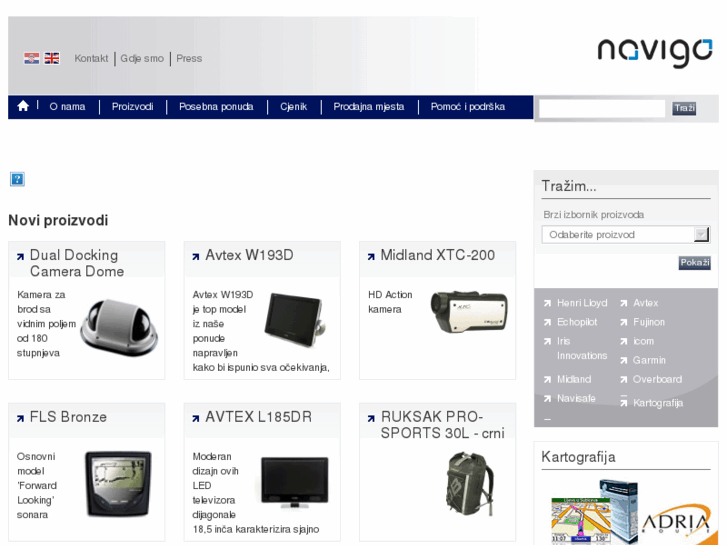727x545 pixels.
Task: Open the Kontakt link
Action: pyautogui.click(x=91, y=58)
